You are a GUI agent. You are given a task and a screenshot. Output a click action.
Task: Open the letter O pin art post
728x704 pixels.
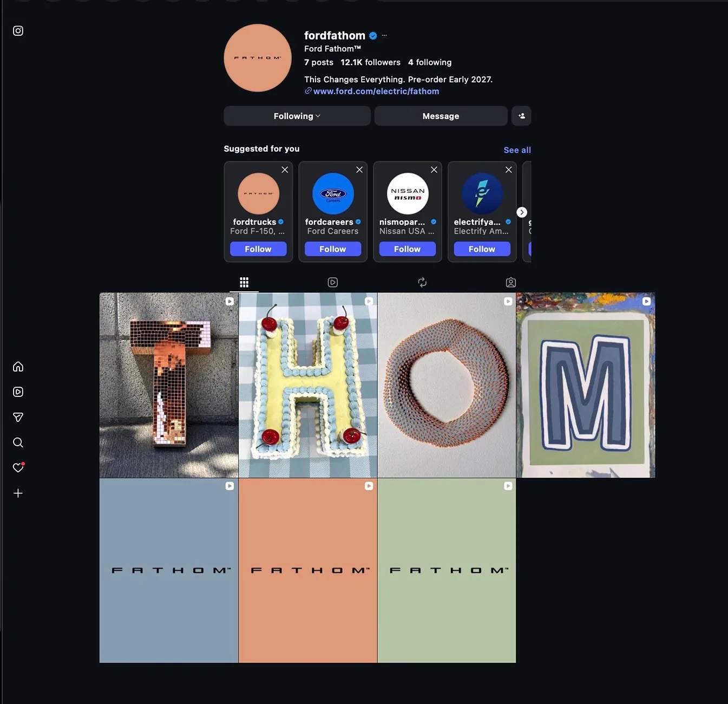coord(447,385)
